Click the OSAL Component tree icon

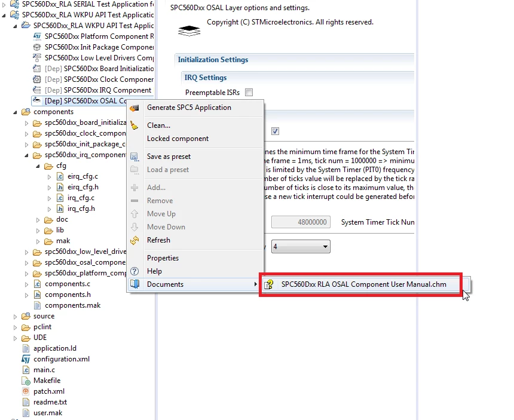37,100
